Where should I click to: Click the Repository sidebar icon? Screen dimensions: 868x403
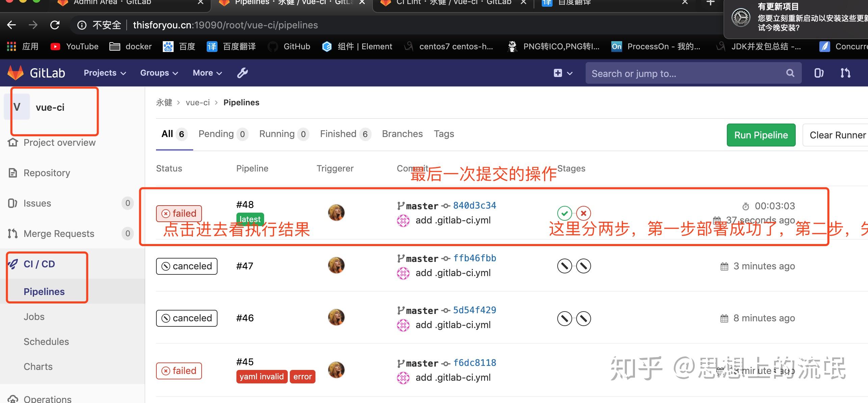pos(12,172)
